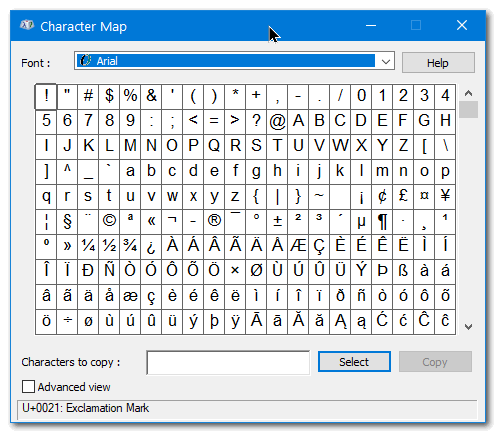
Task: Pick the at sign @ character
Action: click(277, 121)
